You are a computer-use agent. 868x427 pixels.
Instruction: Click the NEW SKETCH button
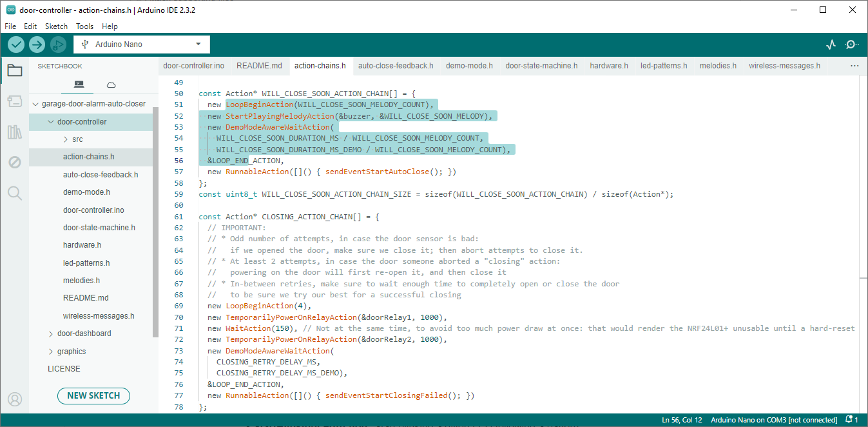(x=94, y=395)
